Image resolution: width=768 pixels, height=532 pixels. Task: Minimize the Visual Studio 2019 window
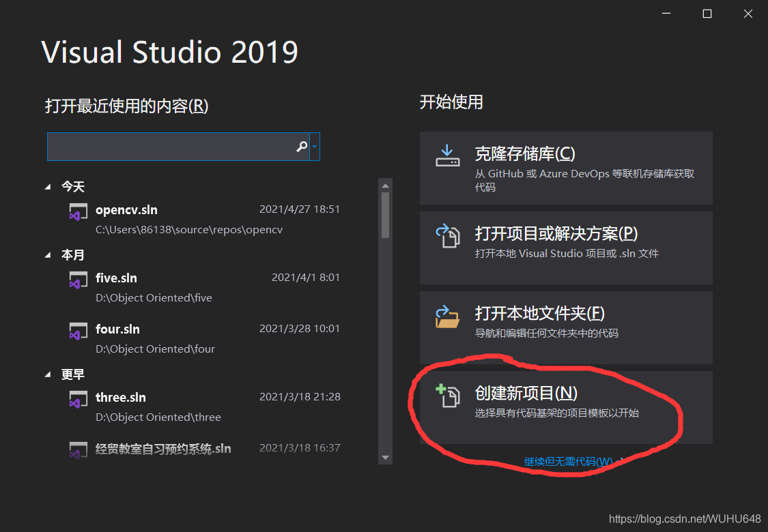coord(666,14)
